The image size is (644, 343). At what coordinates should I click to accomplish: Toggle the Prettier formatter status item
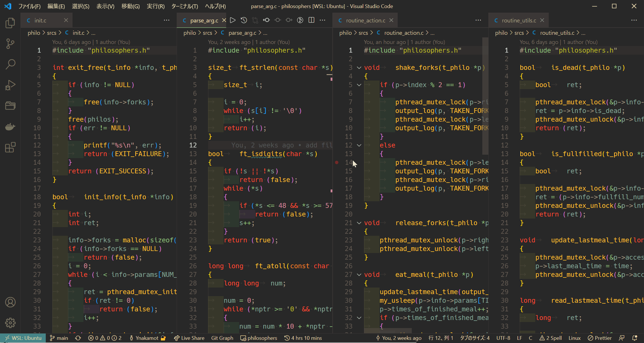(x=600, y=338)
